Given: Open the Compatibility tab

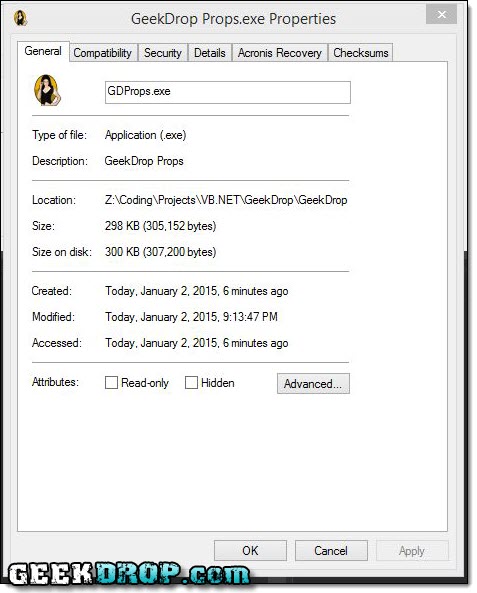Looking at the screenshot, I should pyautogui.click(x=103, y=53).
